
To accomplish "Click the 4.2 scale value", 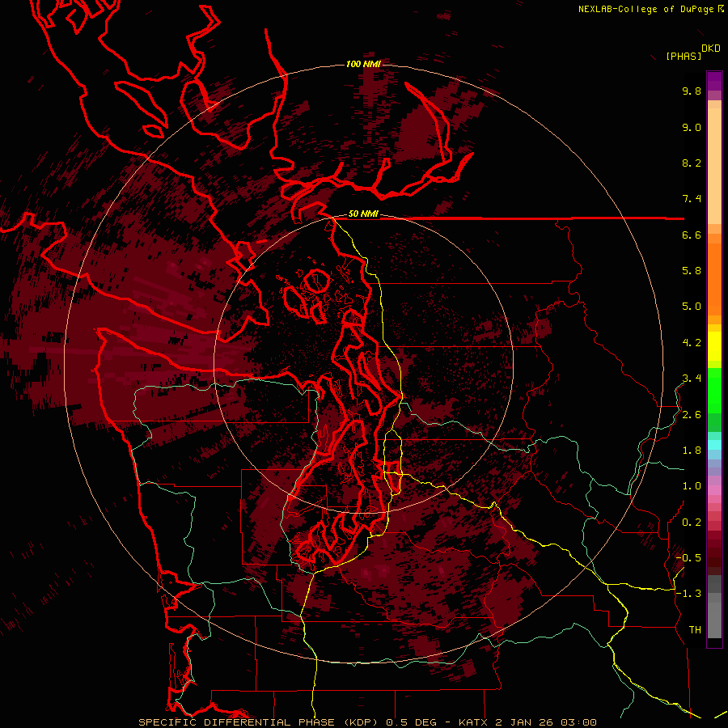I will point(692,343).
